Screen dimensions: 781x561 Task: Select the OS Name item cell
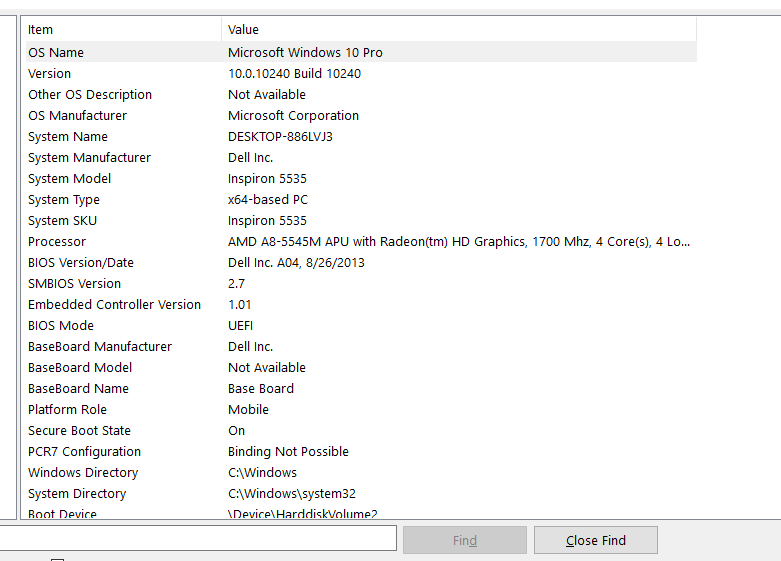point(56,52)
